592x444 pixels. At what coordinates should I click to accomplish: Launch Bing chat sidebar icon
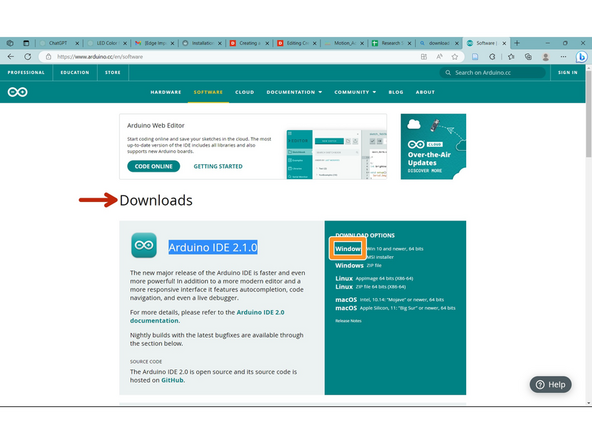coord(581,57)
